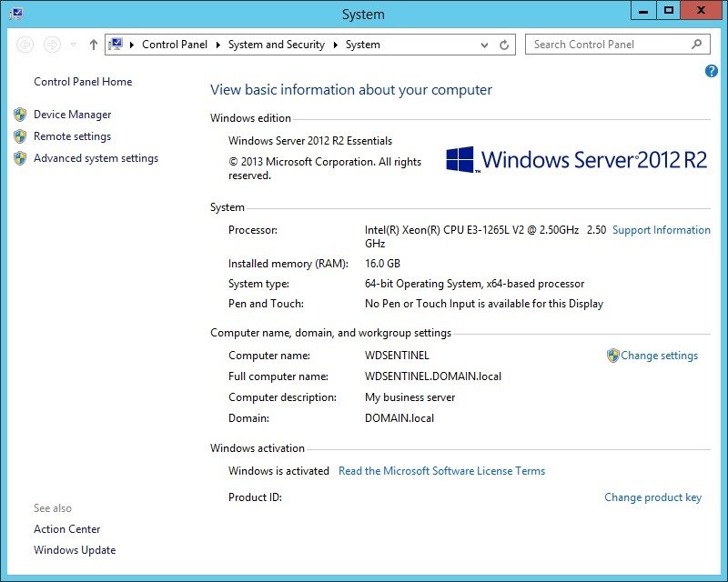Screen dimensions: 728x582
Task: Click the computer icon in address bar
Action: tap(116, 44)
